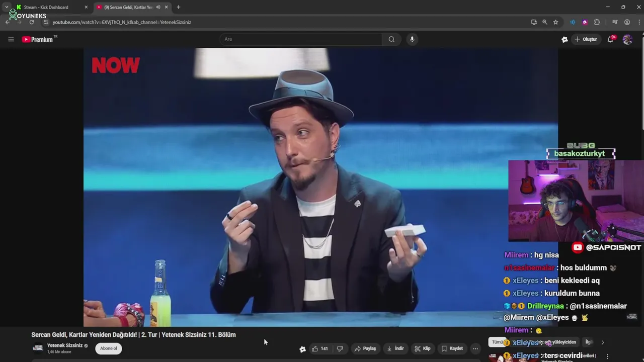The height and width of the screenshot is (362, 644).
Task: Open Chrome media controls icon
Action: (615, 22)
